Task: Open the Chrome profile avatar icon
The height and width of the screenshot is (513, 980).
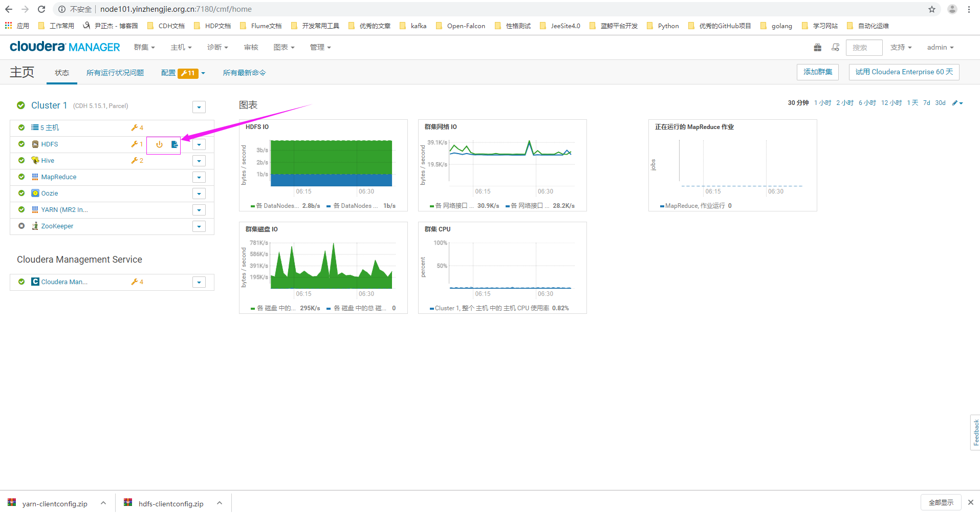Action: [952, 9]
